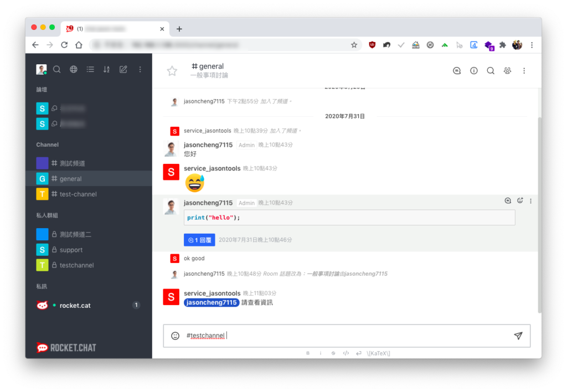Reload the browser page
Viewport: 567px width, 392px height.
pos(64,45)
